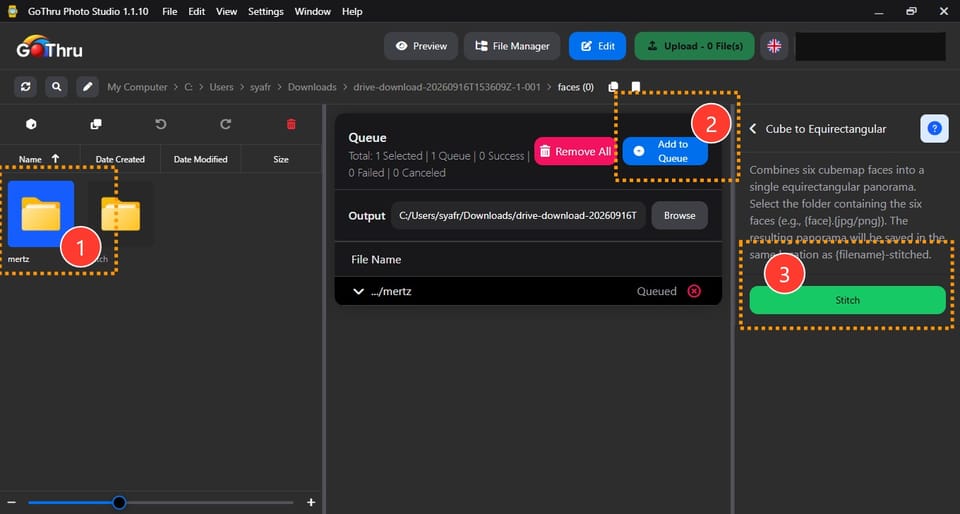
Task: Click the undo arrow icon
Action: (x=161, y=124)
